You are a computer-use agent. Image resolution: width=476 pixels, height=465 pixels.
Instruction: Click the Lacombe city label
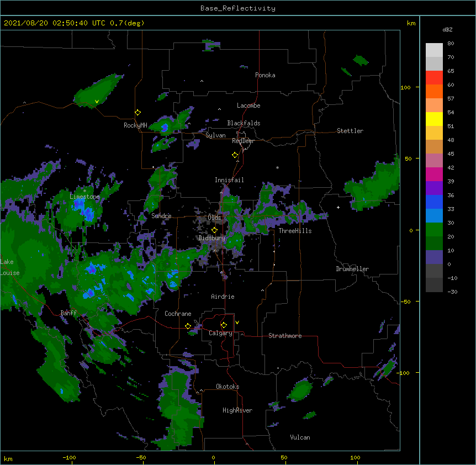point(248,105)
